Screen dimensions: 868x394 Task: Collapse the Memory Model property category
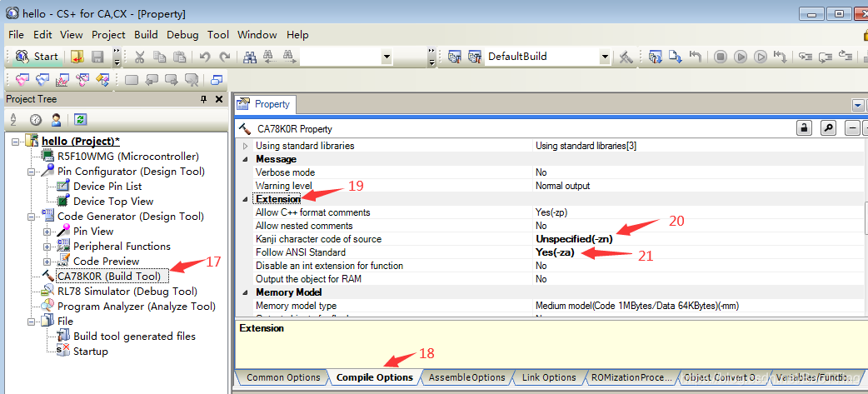pyautogui.click(x=245, y=292)
